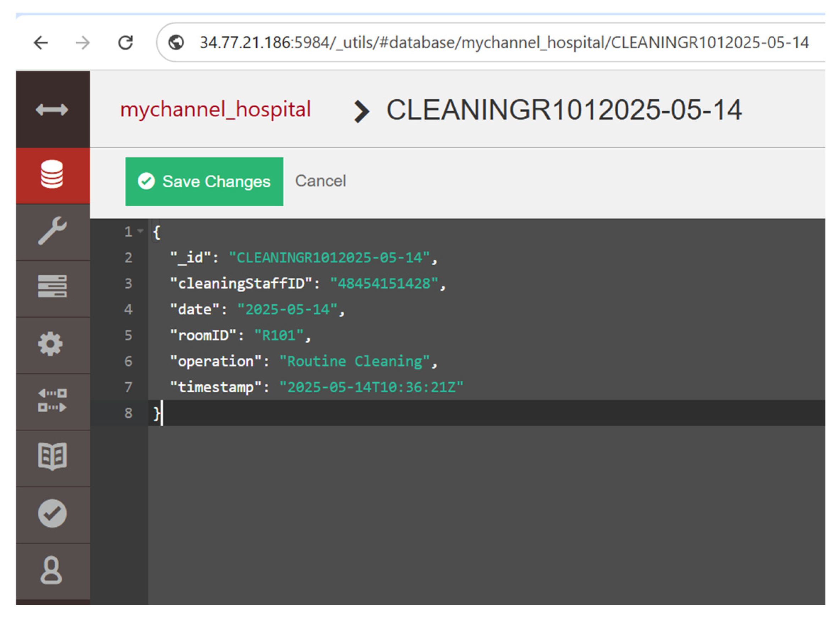
Task: Toggle the sidebar collapse double-arrow icon
Action: click(52, 110)
